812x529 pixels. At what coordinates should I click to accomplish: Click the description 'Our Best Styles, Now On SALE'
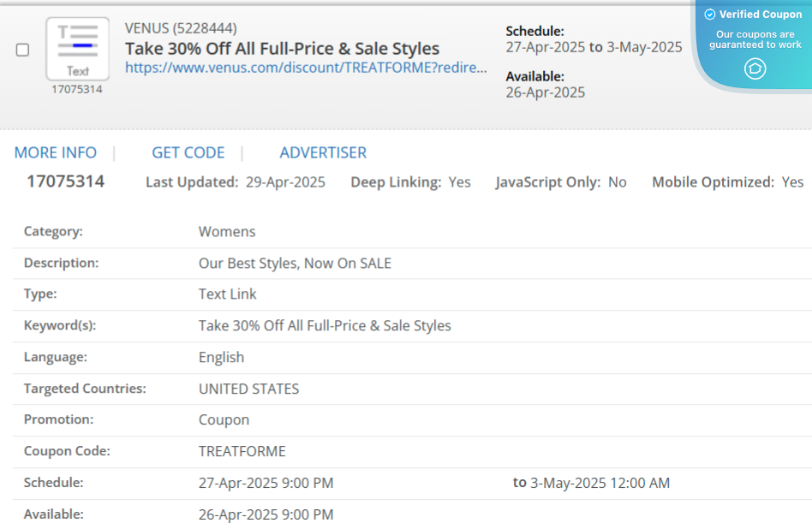point(295,263)
